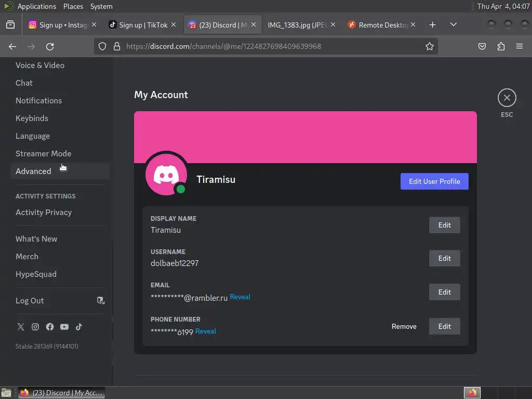
Task: Open Streamer Mode settings
Action: pos(60,153)
